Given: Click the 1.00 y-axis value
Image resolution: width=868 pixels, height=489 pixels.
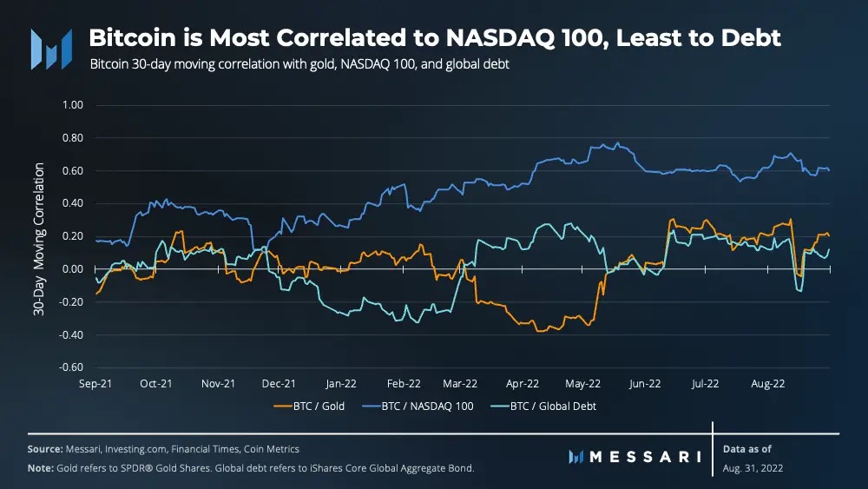Looking at the screenshot, I should pos(73,105).
